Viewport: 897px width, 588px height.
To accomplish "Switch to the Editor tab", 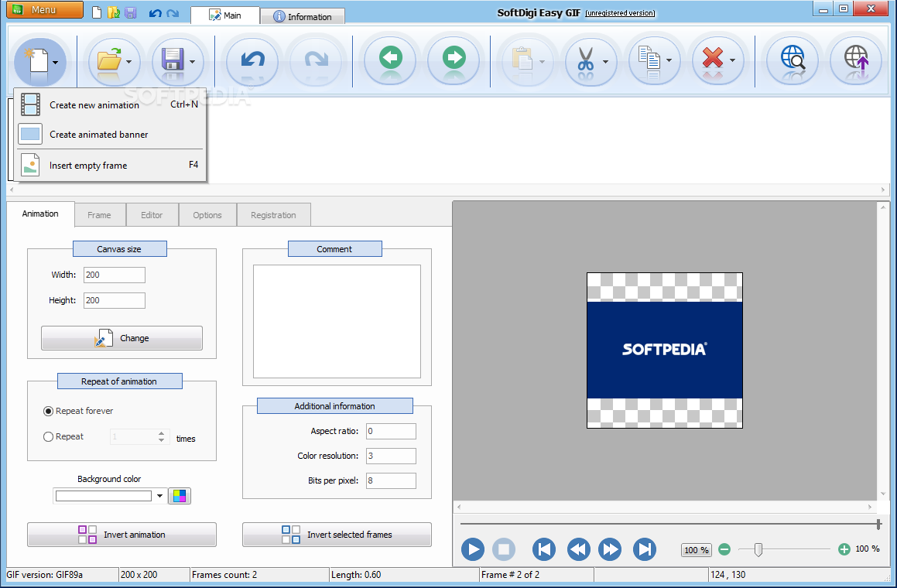I will 152,215.
